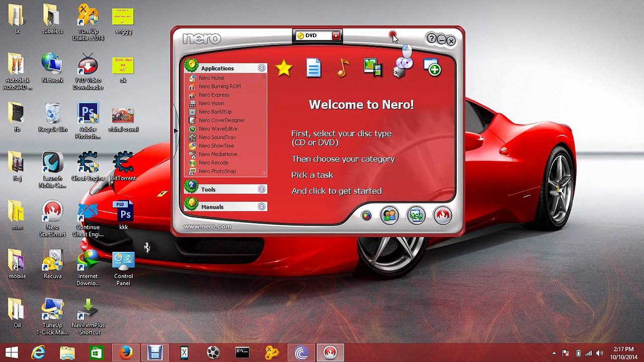The width and height of the screenshot is (644, 362).
Task: Open the DVD disc type dropdown
Action: 336,36
